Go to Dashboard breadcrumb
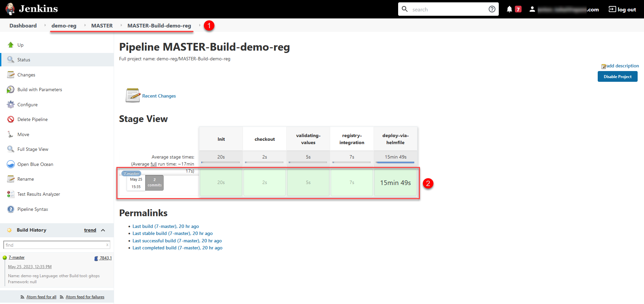This screenshot has height=304, width=644. tap(23, 25)
